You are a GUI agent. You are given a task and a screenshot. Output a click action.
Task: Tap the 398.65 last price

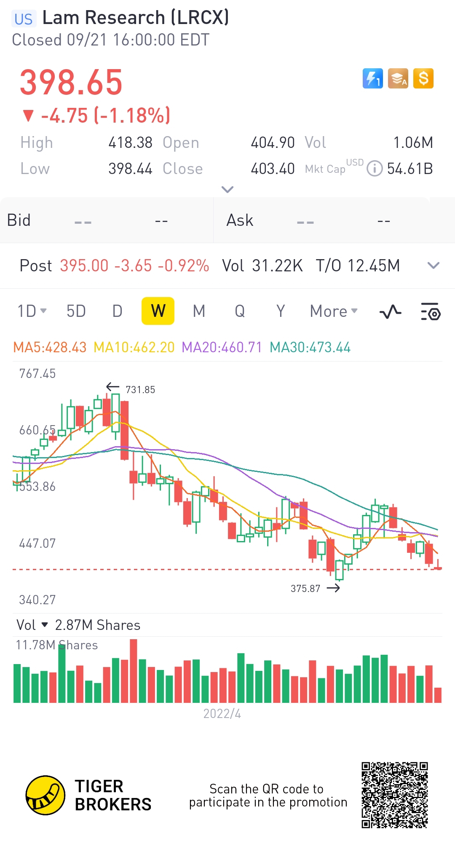coord(71,82)
